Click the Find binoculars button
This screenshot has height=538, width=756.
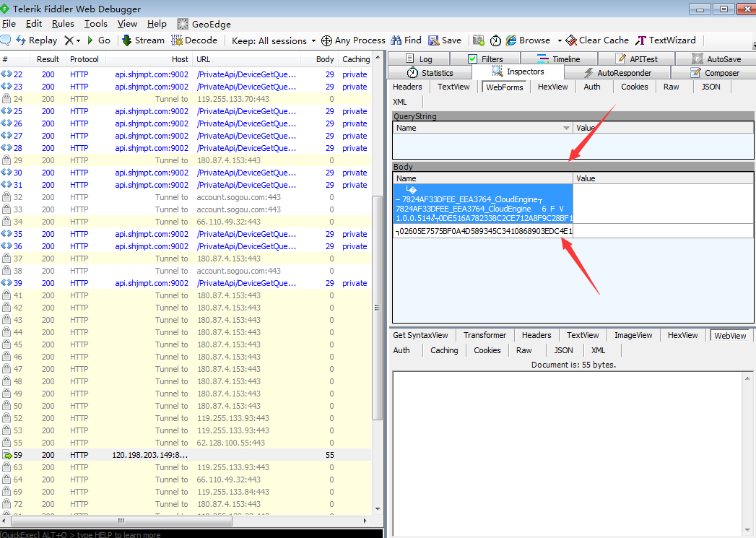(x=406, y=40)
